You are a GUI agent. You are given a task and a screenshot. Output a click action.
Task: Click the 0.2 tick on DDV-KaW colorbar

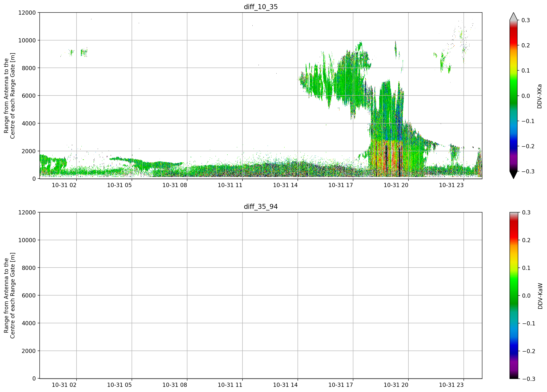(x=526, y=240)
